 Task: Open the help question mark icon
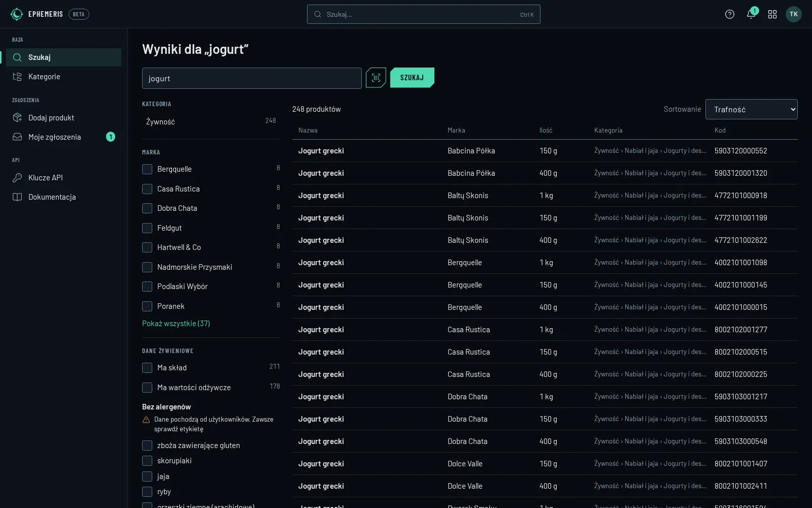(730, 14)
